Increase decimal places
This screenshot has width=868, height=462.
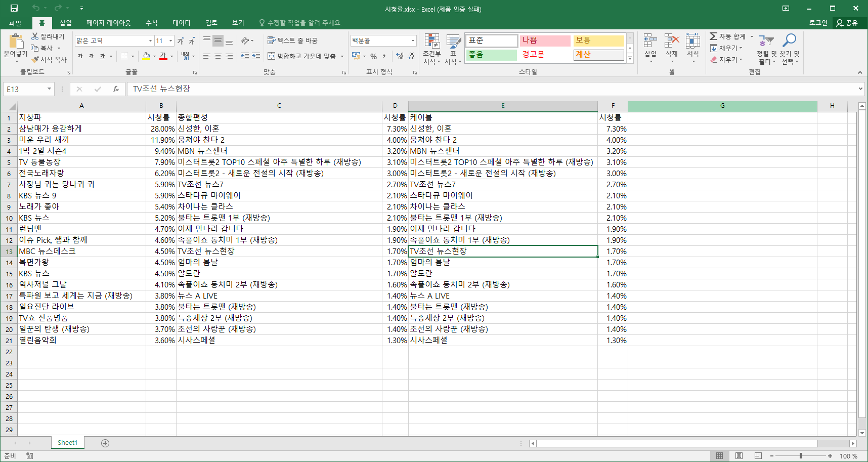(x=400, y=56)
